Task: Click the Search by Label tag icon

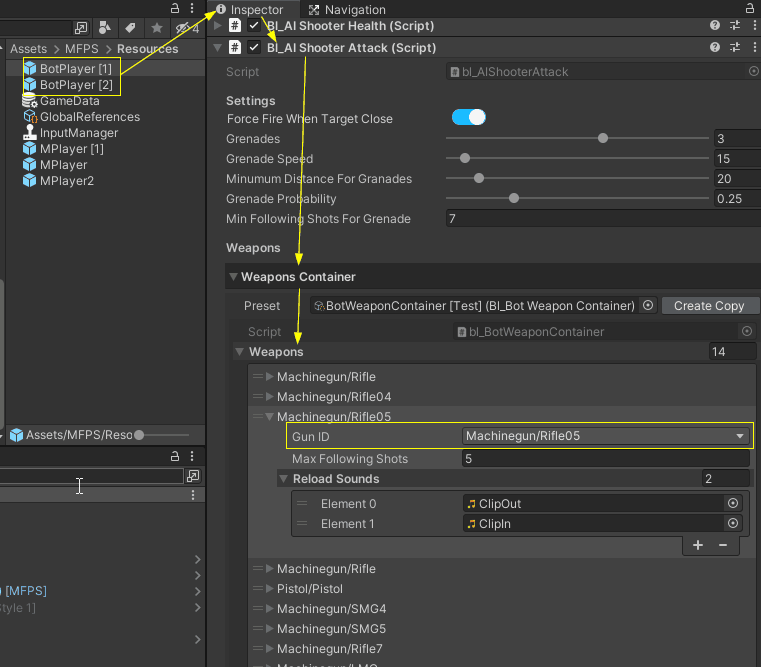Action: [x=132, y=28]
